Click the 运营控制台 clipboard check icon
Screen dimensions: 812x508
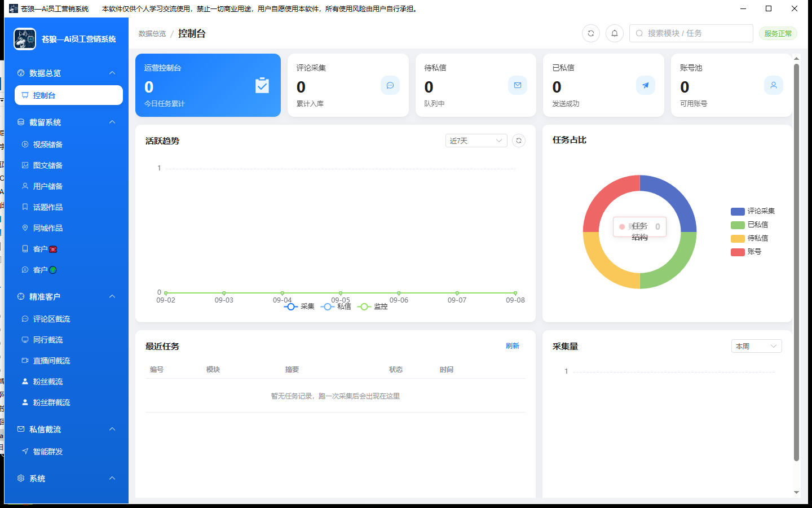pos(262,85)
